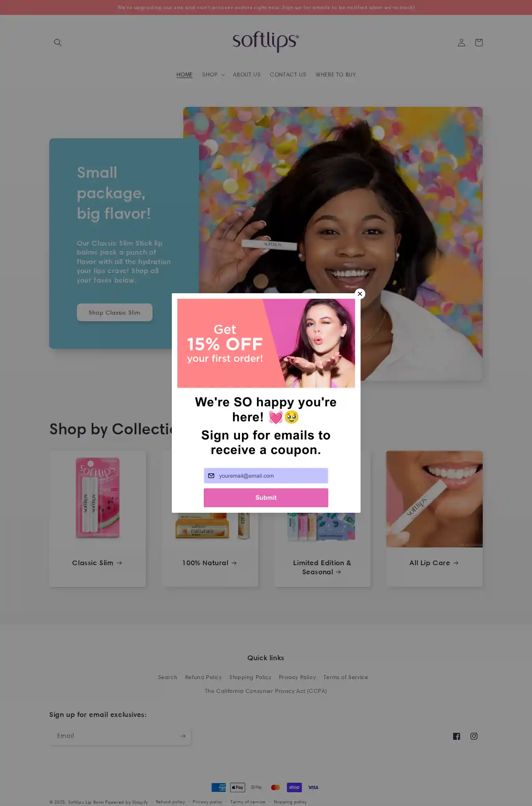
Task: Go to the ABOUT US menu item
Action: [x=247, y=74]
